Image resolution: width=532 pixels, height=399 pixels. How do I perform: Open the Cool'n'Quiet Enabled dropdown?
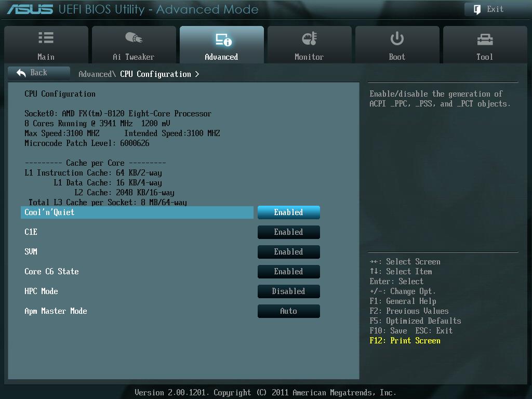[x=289, y=212]
